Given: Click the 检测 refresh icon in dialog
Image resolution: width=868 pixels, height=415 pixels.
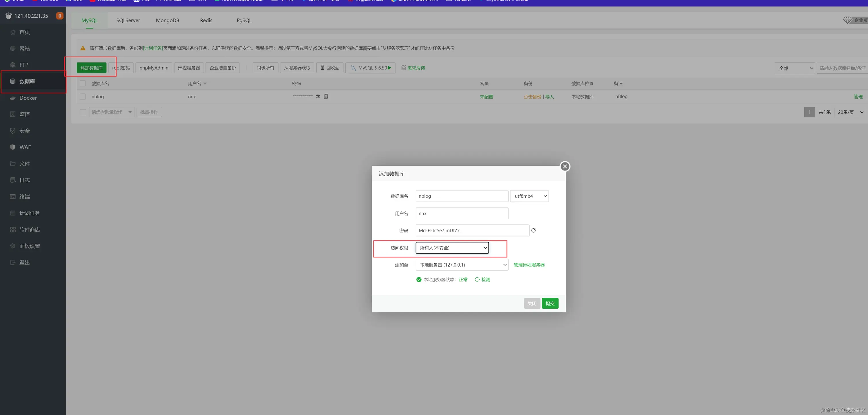Looking at the screenshot, I should click(477, 280).
